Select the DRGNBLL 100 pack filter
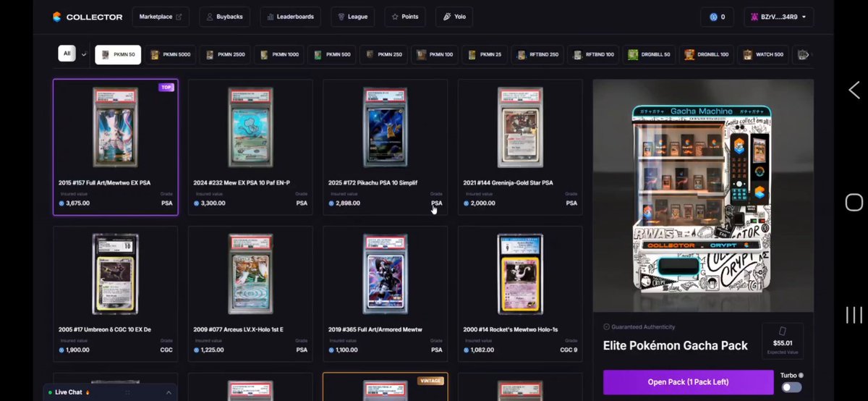Screen dimensions: 868x401 click(x=707, y=54)
